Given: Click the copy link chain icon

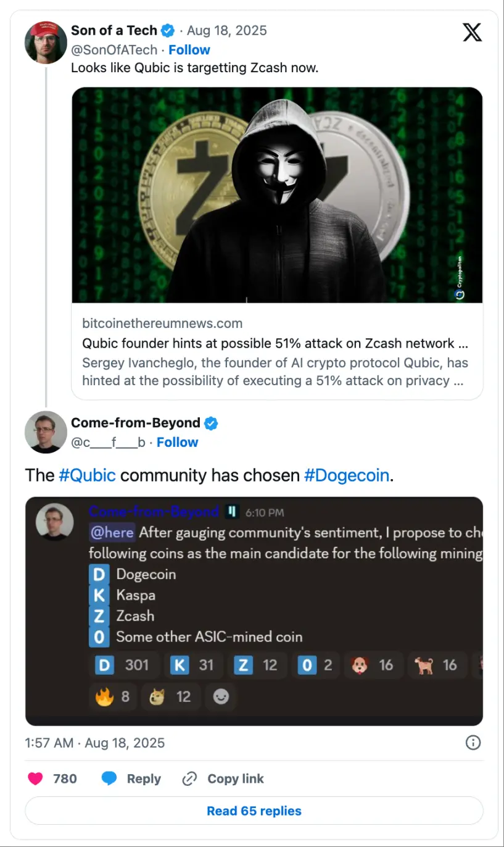Looking at the screenshot, I should (189, 778).
